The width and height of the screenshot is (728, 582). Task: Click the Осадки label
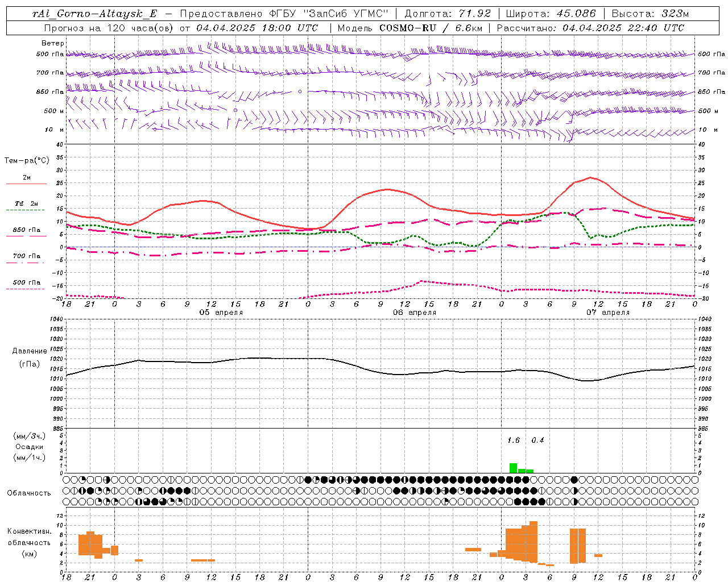tap(29, 447)
